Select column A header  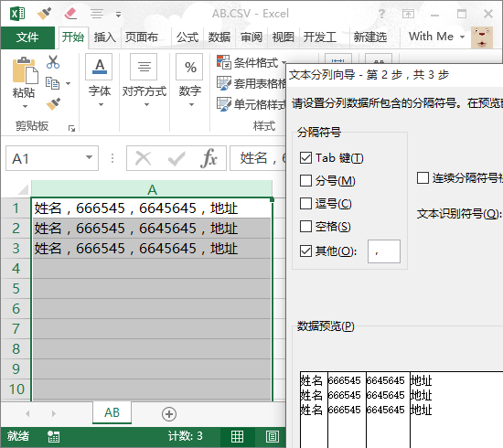point(152,189)
